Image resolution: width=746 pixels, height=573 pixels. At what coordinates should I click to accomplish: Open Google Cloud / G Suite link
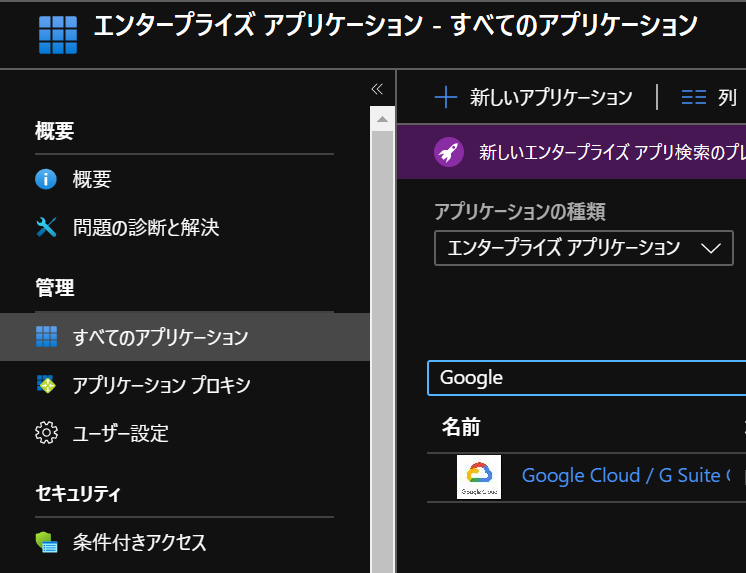[626, 476]
